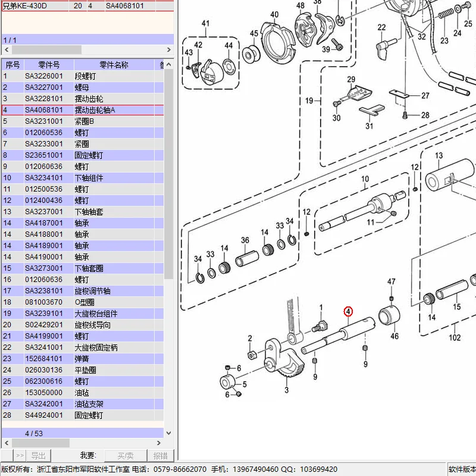
Task: Click part callout 36 in the diagram
Action: tap(245, 240)
